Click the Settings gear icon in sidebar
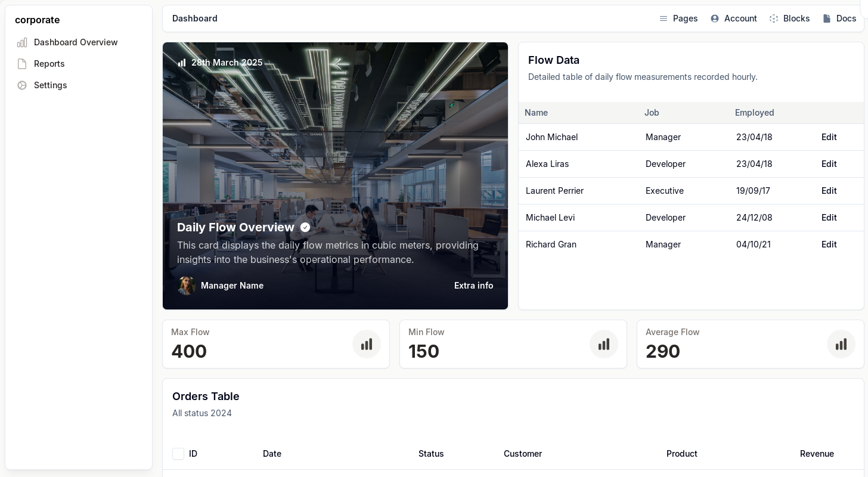 click(x=22, y=85)
